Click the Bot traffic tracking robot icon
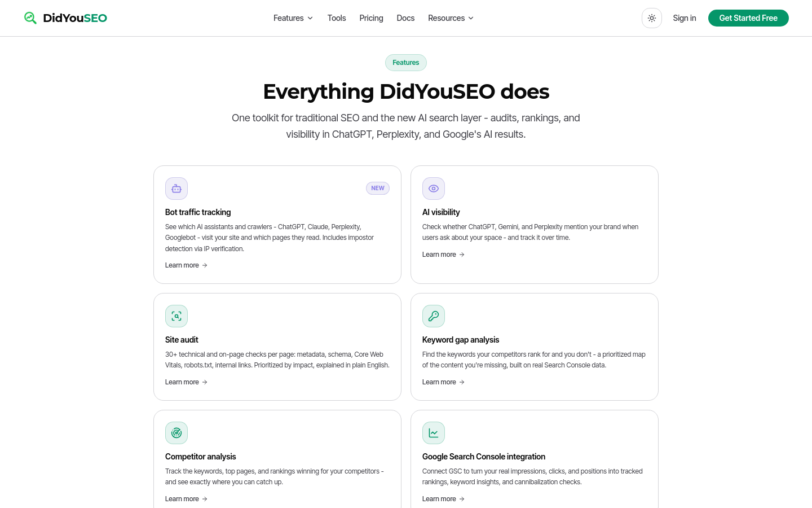812x508 pixels. click(176, 189)
